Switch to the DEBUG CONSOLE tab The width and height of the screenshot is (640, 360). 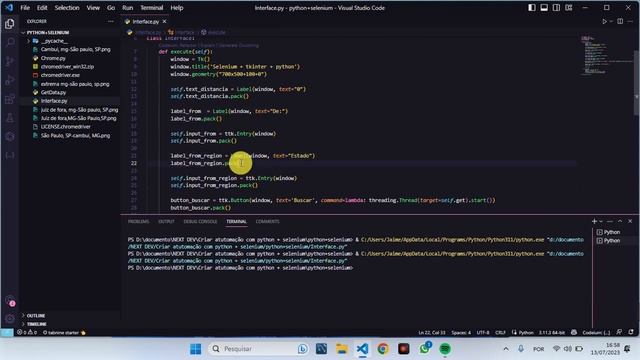tap(200, 222)
